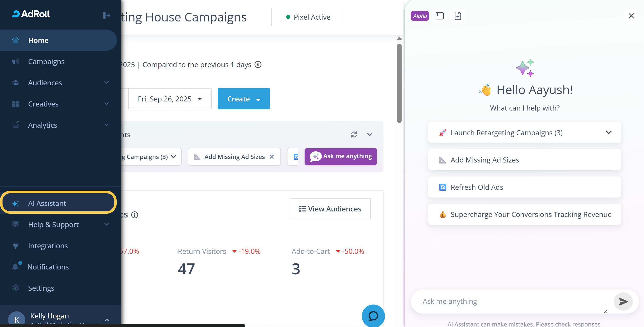Collapse the AdRoll sidebar using the collapse icon
Viewport: 644px width, 327px height.
[x=107, y=15]
